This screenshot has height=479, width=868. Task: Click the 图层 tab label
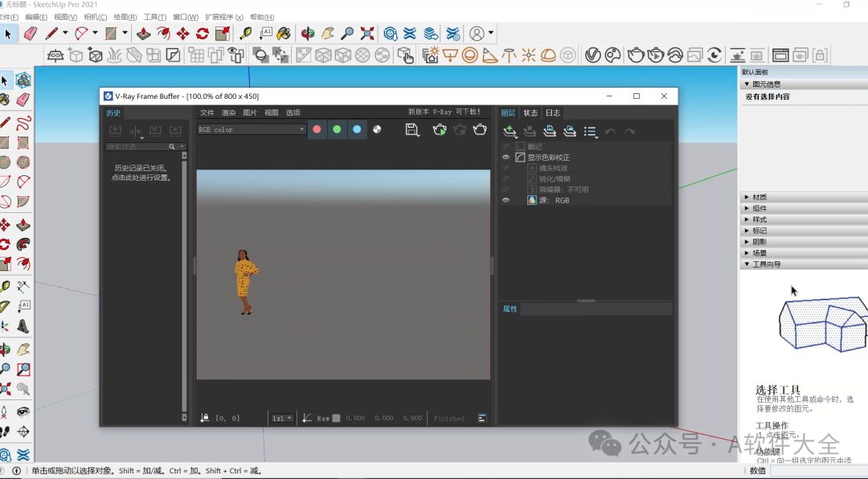pyautogui.click(x=508, y=113)
